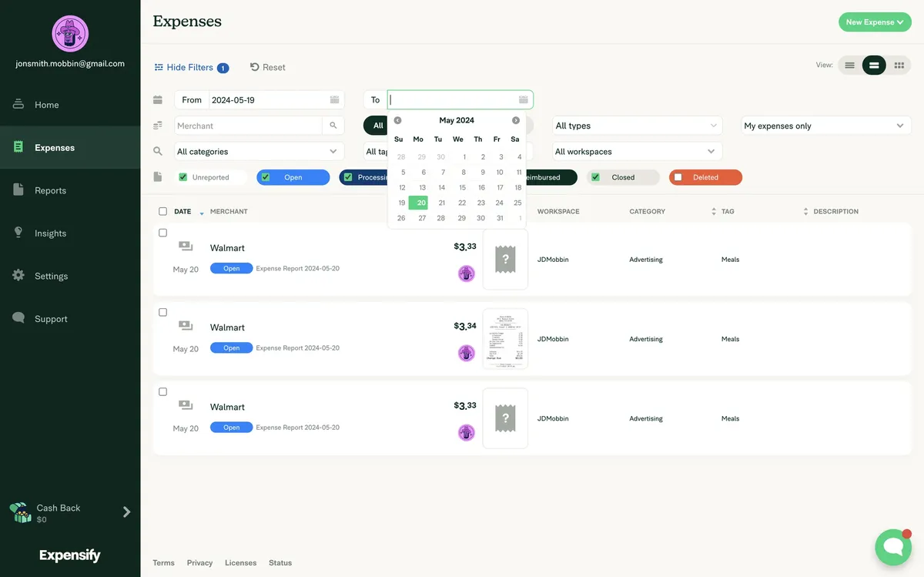924x577 pixels.
Task: Click the Merchant search field
Action: 249,126
